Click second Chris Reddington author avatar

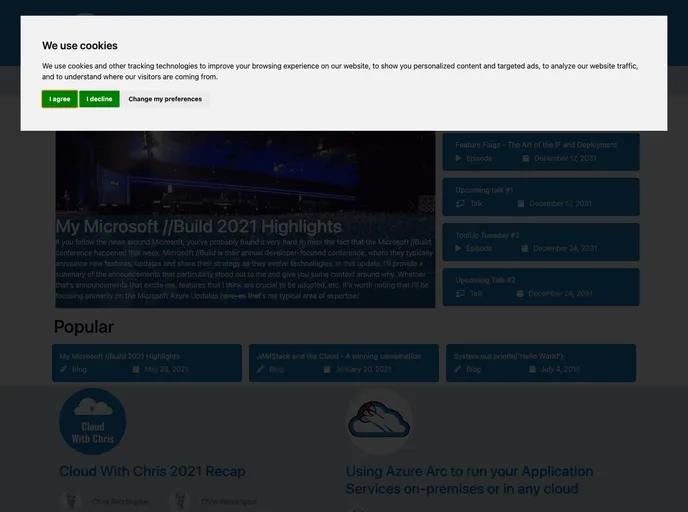[x=180, y=501]
